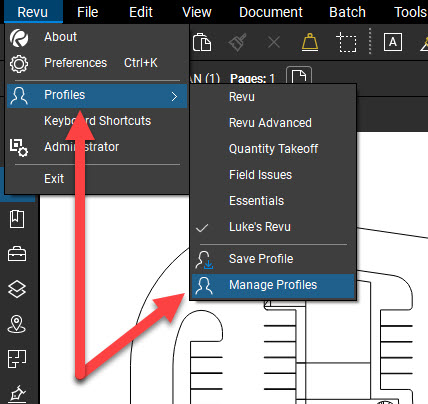428x404 pixels.
Task: Choose Exit from the Revu menu
Action: click(98, 179)
